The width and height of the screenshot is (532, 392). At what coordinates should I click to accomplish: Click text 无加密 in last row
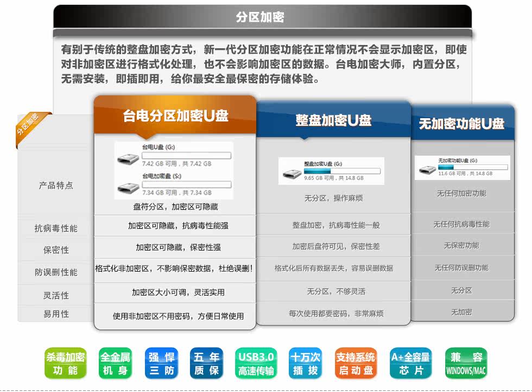click(x=461, y=312)
